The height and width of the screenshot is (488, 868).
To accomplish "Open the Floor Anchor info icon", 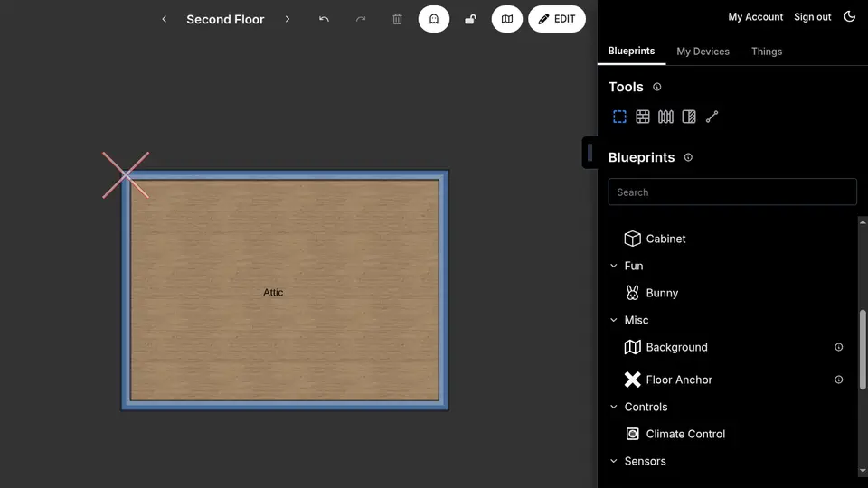I will pyautogui.click(x=839, y=380).
